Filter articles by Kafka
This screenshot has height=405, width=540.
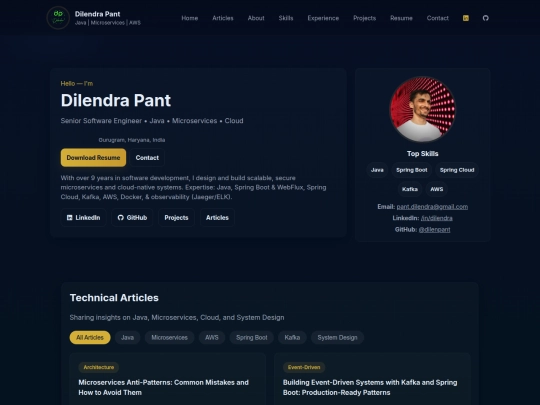pyautogui.click(x=292, y=338)
